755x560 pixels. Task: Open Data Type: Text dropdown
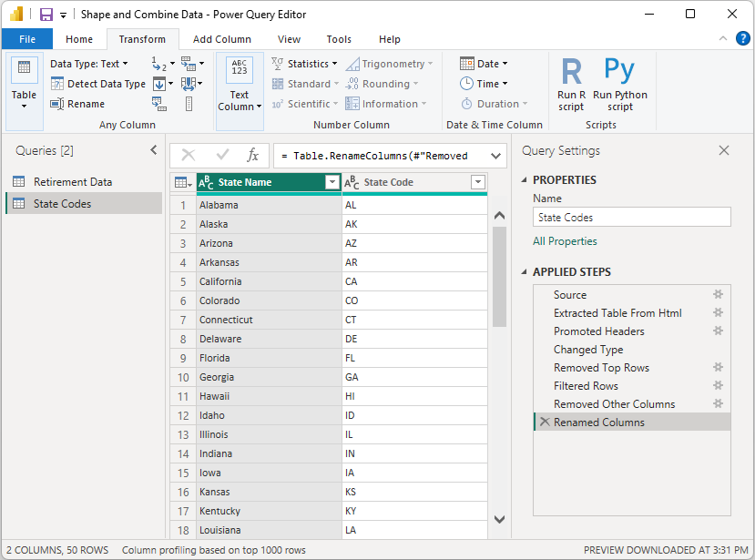click(89, 64)
